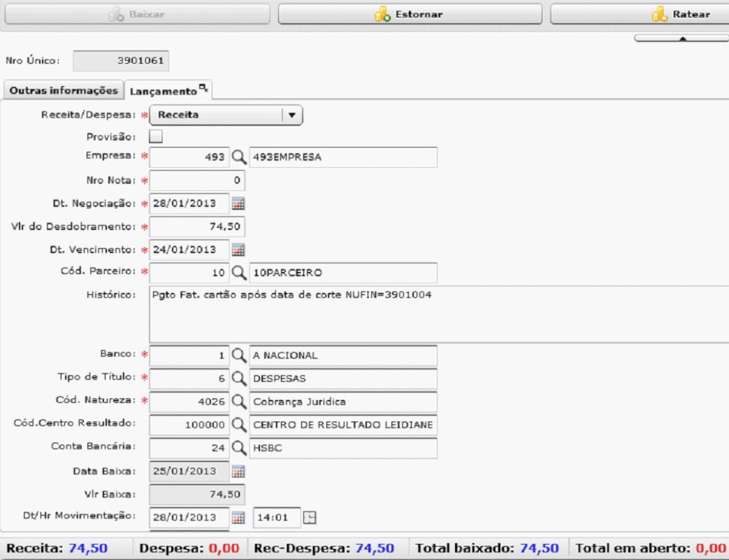The image size is (729, 560).
Task: Click Cód.Centro Resultado field 100000
Action: pyautogui.click(x=189, y=424)
